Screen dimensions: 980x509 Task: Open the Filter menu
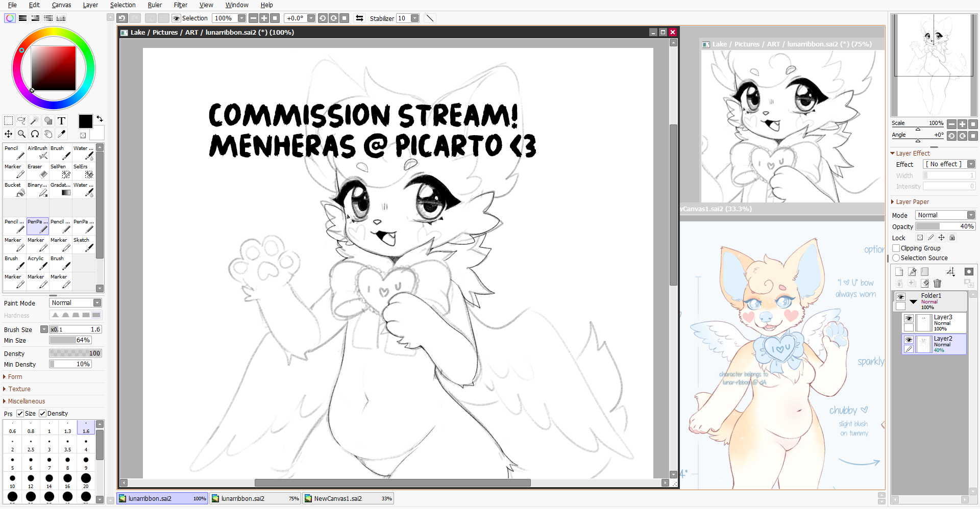pyautogui.click(x=181, y=5)
